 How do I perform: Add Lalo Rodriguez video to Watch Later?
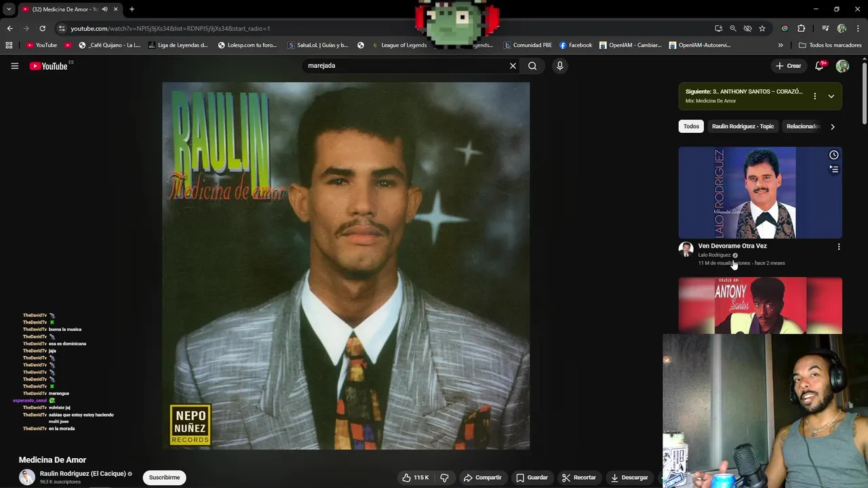click(833, 155)
